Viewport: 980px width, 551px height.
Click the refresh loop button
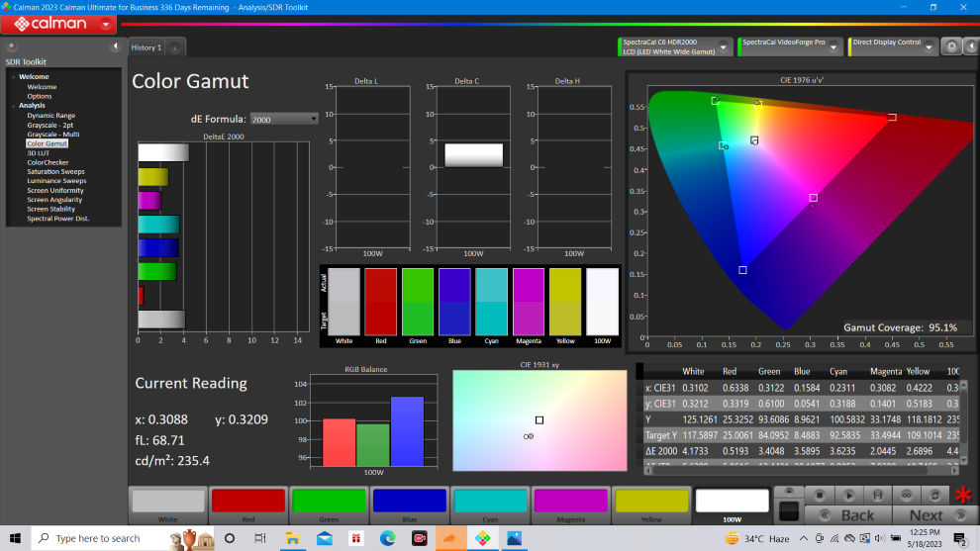(x=934, y=495)
